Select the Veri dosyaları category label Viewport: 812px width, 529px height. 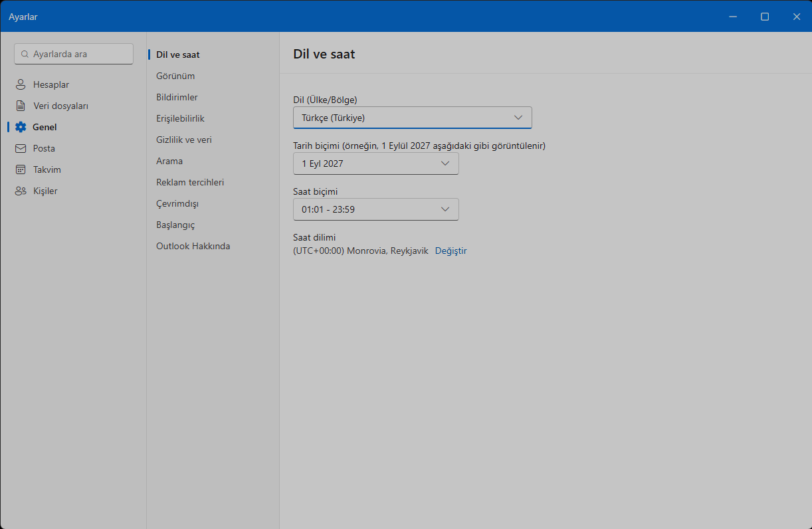pyautogui.click(x=60, y=106)
